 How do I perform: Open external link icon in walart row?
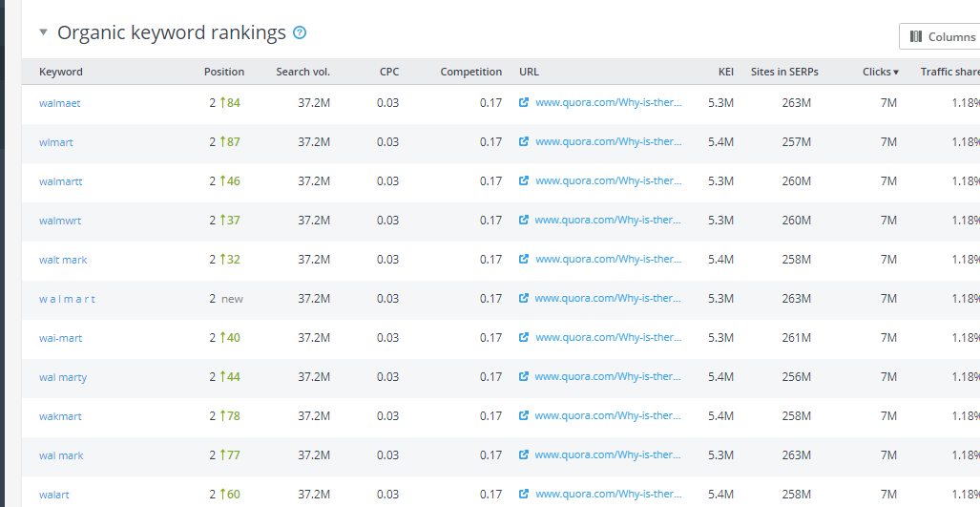tap(524, 494)
